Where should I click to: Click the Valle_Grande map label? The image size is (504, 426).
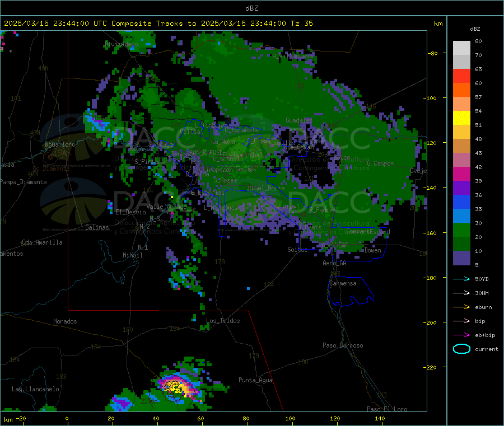tap(166, 207)
